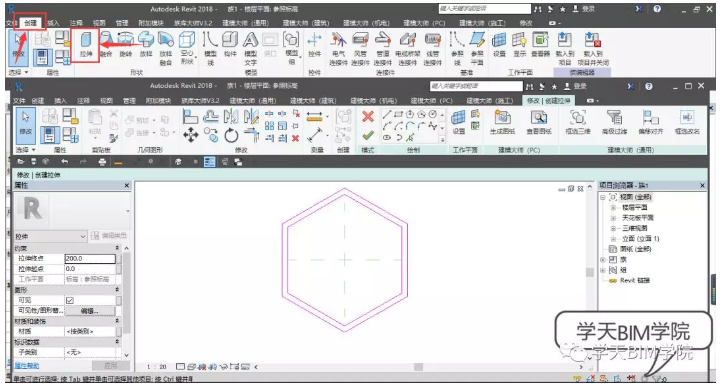This screenshot has width=721, height=384.
Task: Toggle the 可见 visible checkbox
Action: click(70, 300)
